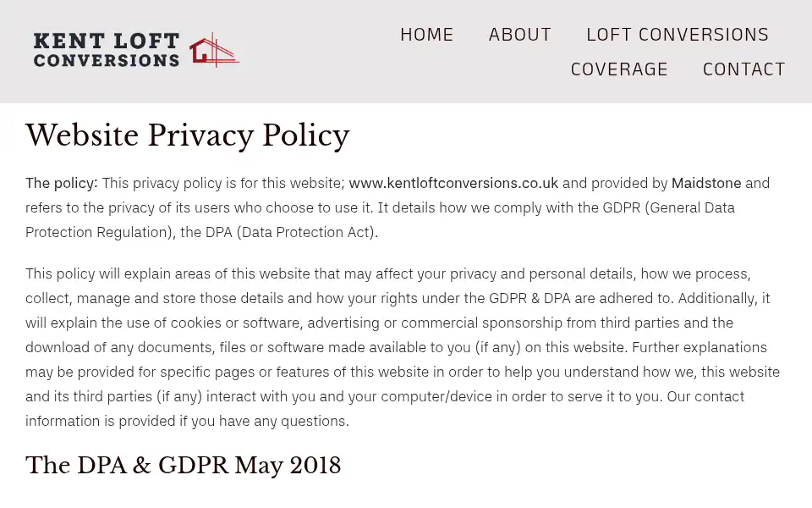Open the CONTACT page
Image resolution: width=812 pixels, height=508 pixels.
744,69
